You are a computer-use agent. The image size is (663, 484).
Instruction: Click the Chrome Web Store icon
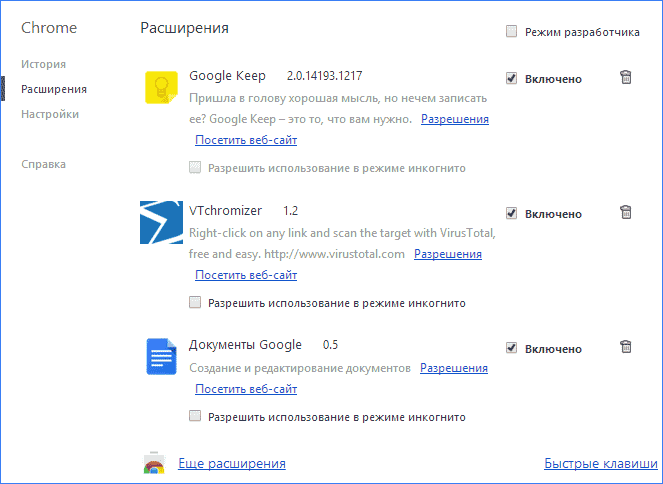point(155,464)
